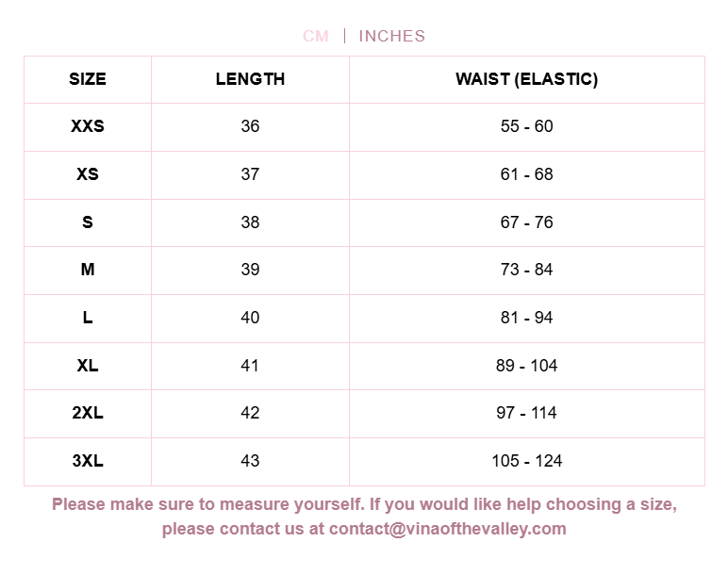The image size is (728, 575).
Task: Click the waist range 105 - 124
Action: coord(527,461)
